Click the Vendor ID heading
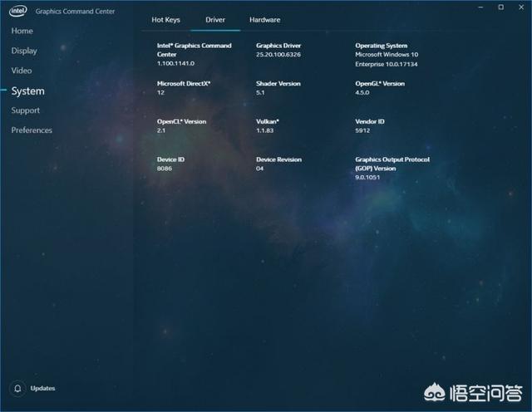 pyautogui.click(x=370, y=122)
